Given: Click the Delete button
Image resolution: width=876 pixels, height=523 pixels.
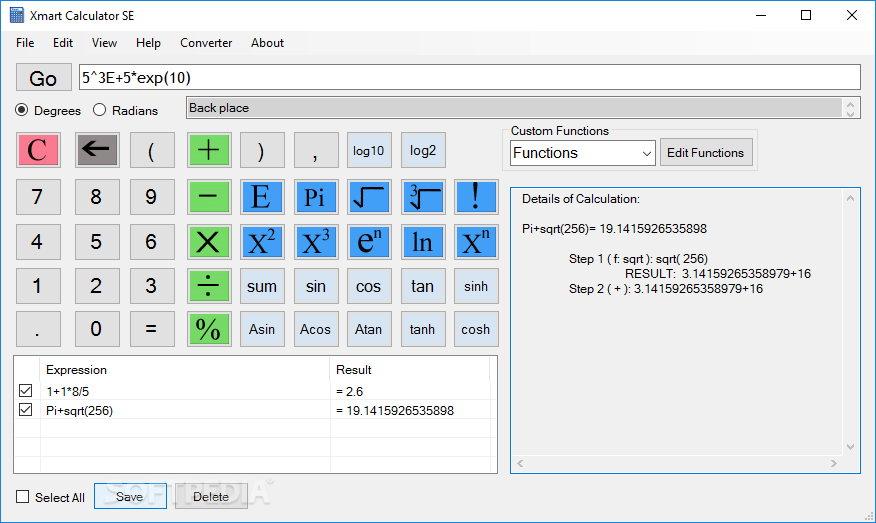Looking at the screenshot, I should (211, 496).
